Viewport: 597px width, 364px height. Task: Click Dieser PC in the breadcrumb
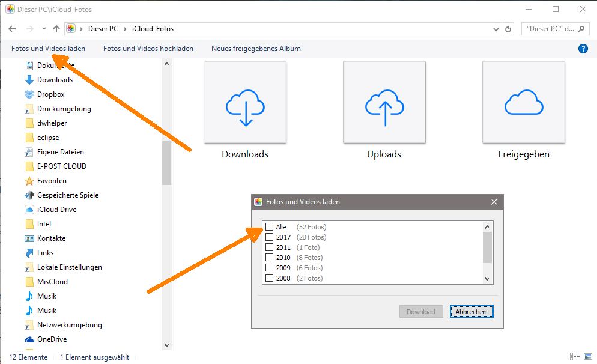(103, 29)
